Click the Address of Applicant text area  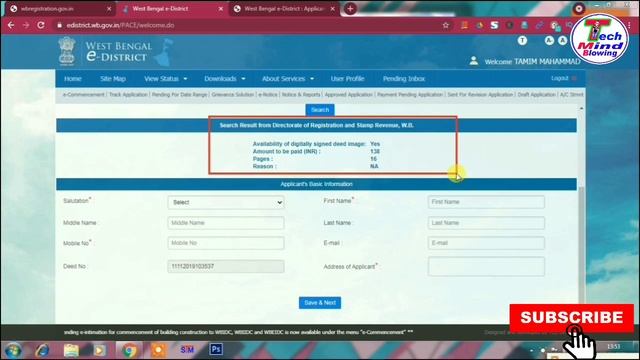click(486, 267)
